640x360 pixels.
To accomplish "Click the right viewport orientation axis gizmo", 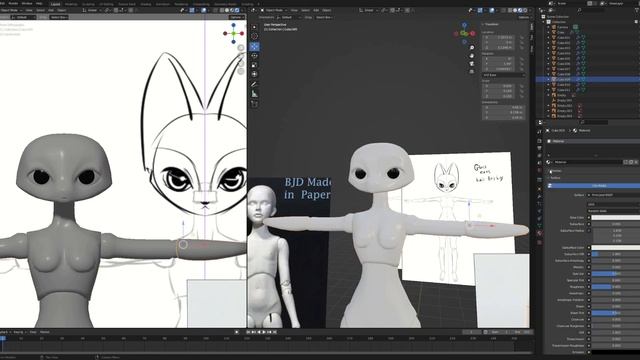I will [x=464, y=33].
